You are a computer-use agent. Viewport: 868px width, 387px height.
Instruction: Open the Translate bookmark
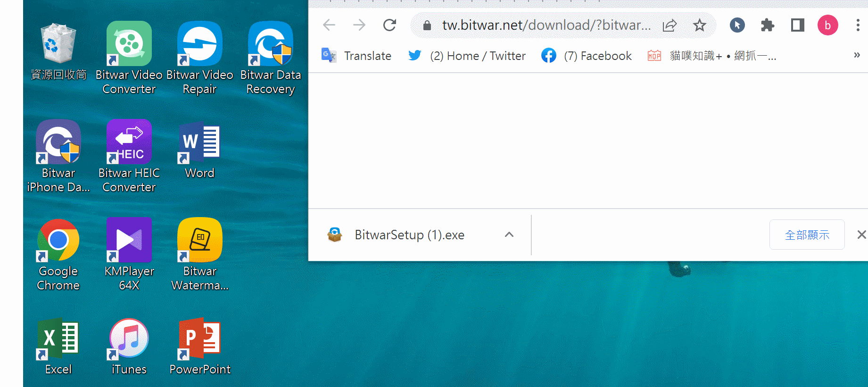pyautogui.click(x=356, y=56)
